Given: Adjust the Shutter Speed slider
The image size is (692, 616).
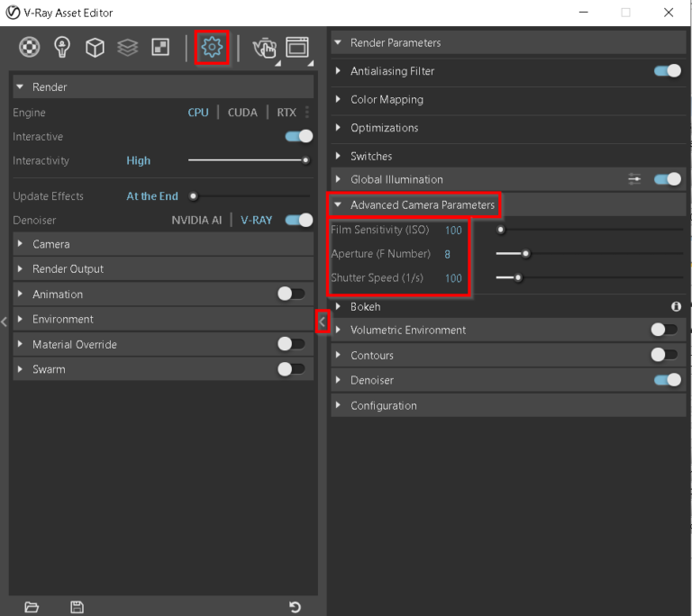Looking at the screenshot, I should (x=589, y=277).
